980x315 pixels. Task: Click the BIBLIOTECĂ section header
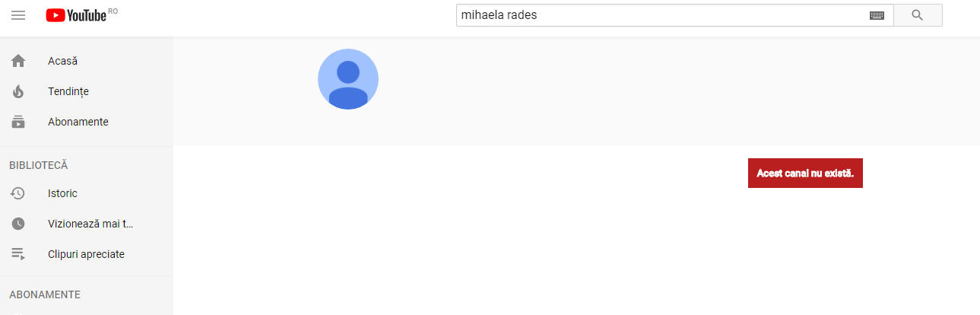pos(39,165)
